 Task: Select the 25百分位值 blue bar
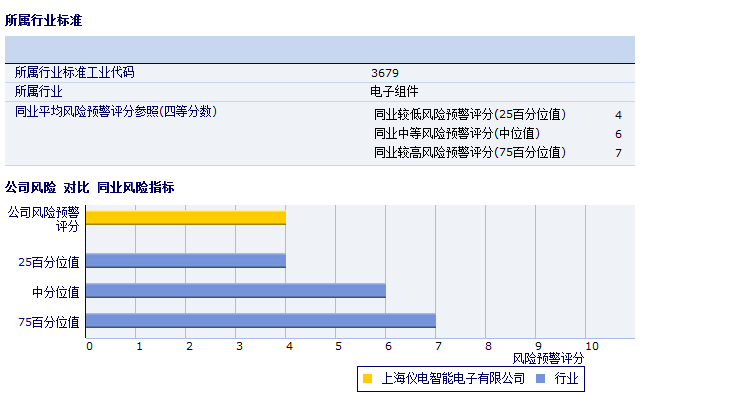click(x=186, y=261)
